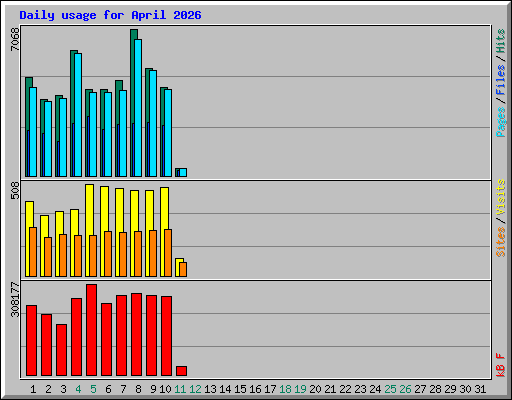This screenshot has width=512, height=400.
Task: Click the green "Hits" legend label
Action: (x=501, y=41)
